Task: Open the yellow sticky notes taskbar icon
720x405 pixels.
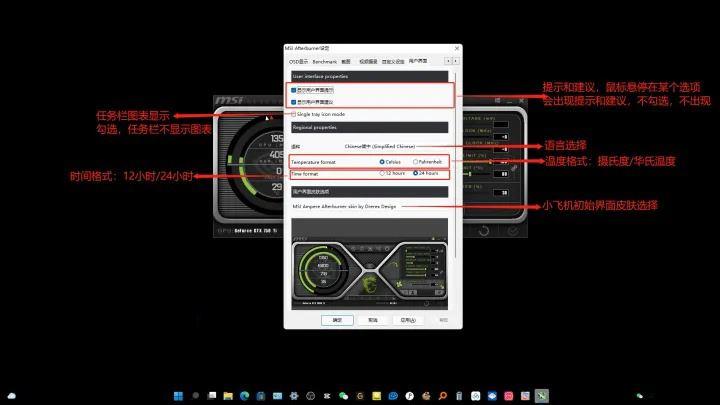Action: (377, 396)
